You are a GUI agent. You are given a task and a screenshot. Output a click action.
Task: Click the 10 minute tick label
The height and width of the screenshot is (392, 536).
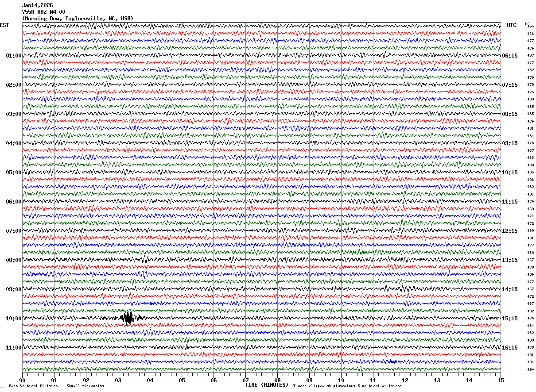tap(341, 380)
